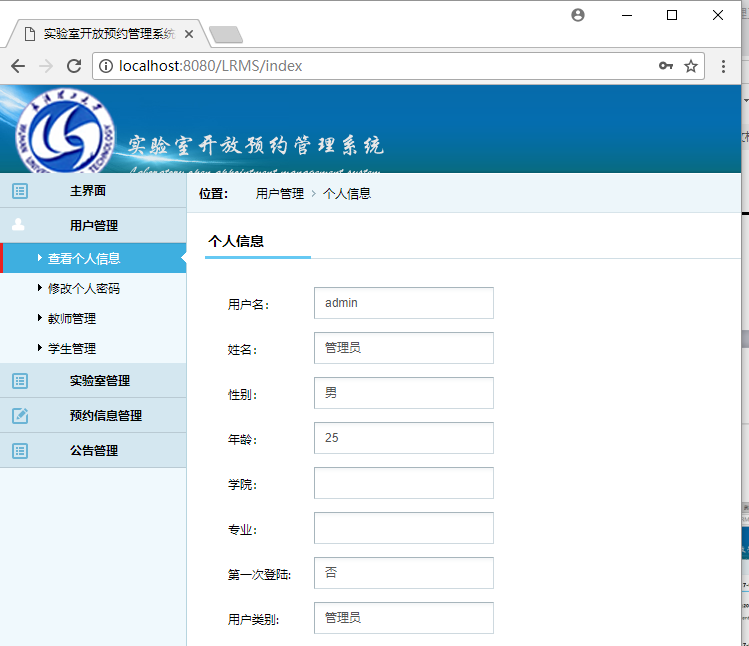This screenshot has height=646, width=749.
Task: Close the 实验室开放预约管理系统 tab
Action: coord(189,34)
